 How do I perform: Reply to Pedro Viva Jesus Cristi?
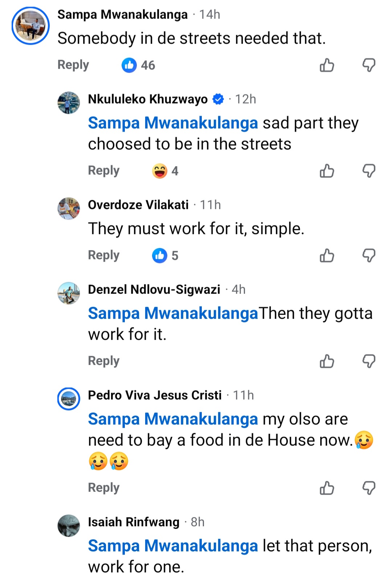103,487
